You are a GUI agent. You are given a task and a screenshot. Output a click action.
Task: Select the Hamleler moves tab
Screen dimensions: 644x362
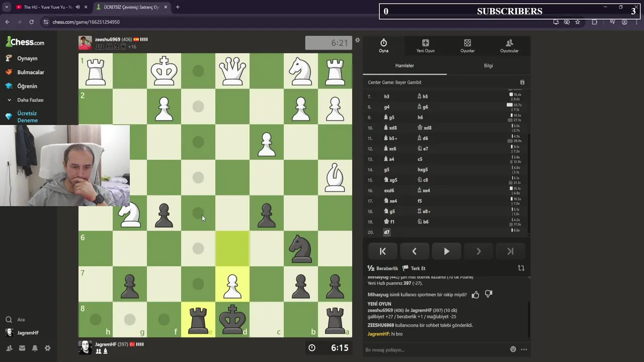(405, 65)
